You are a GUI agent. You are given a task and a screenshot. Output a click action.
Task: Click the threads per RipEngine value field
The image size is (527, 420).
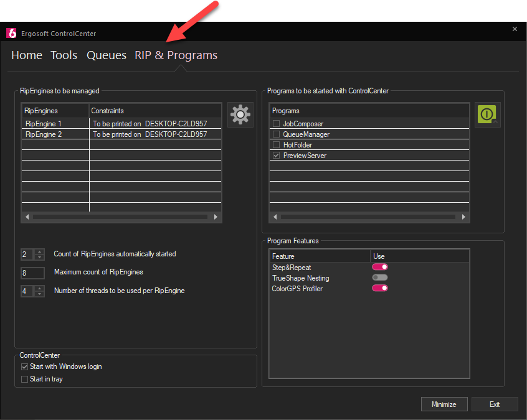(27, 291)
